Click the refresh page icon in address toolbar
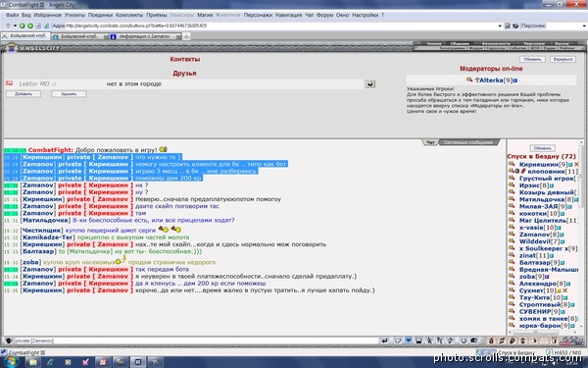The width and height of the screenshot is (588, 368). point(46,26)
